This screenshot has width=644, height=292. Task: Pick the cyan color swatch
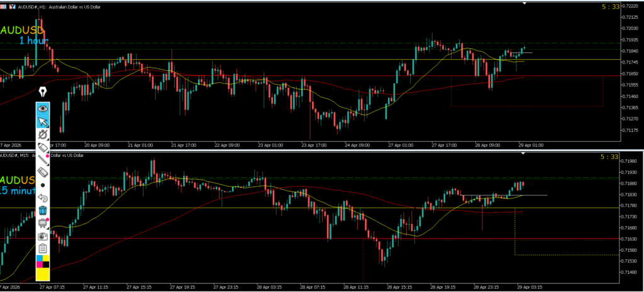(40, 258)
